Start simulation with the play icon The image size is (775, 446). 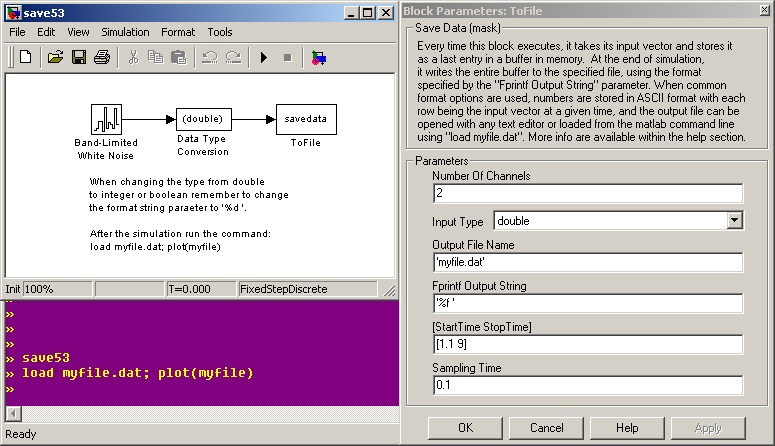click(x=264, y=58)
